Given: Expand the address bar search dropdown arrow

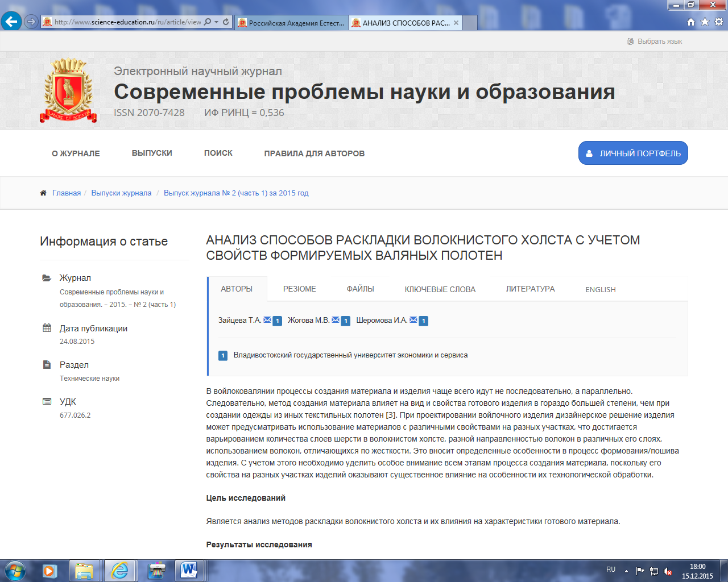Looking at the screenshot, I should pyautogui.click(x=217, y=22).
